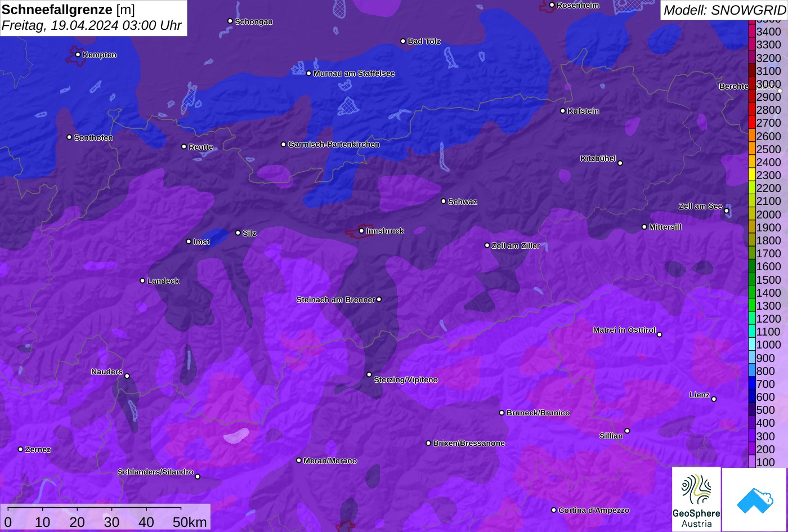Click the Kufstein city marker dot
This screenshot has width=788, height=532.
(x=563, y=111)
